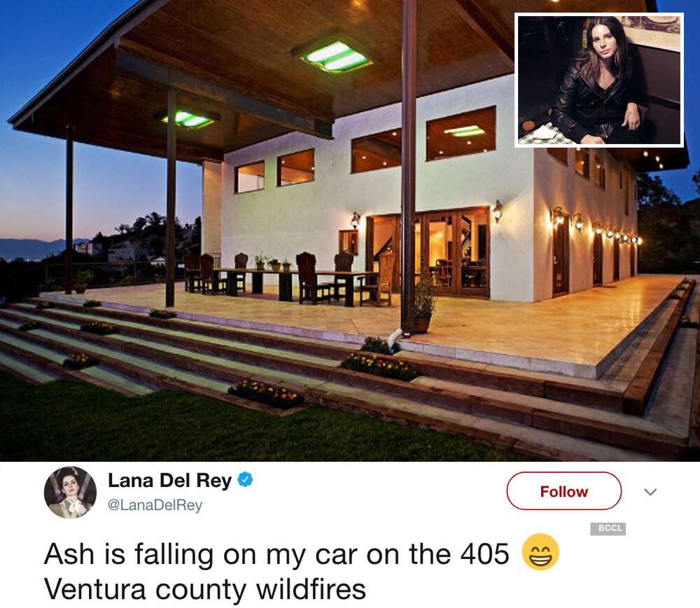
Task: Click the Follow button
Action: tap(563, 491)
